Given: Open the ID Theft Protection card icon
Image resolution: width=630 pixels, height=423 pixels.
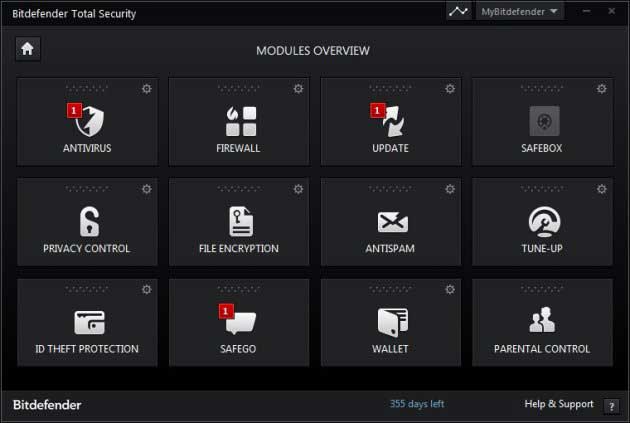Looking at the screenshot, I should (89, 322).
